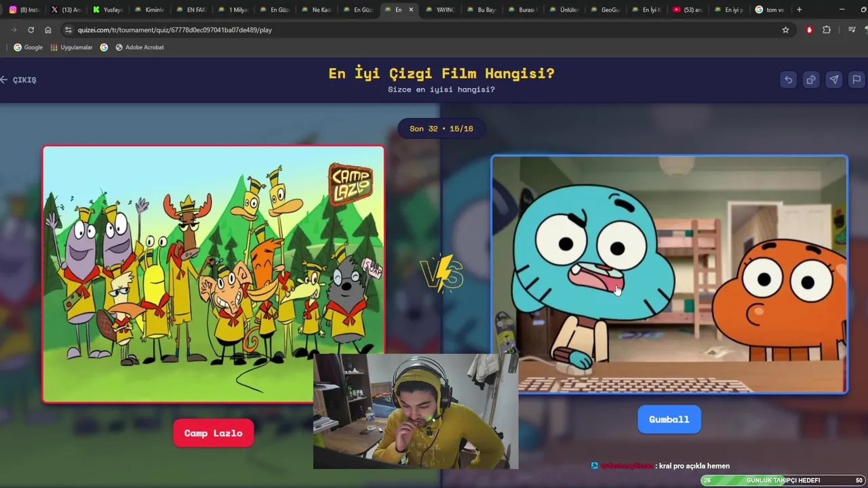868x488 pixels.
Task: Switch to the Kick Yusfayc tab
Action: point(107,9)
